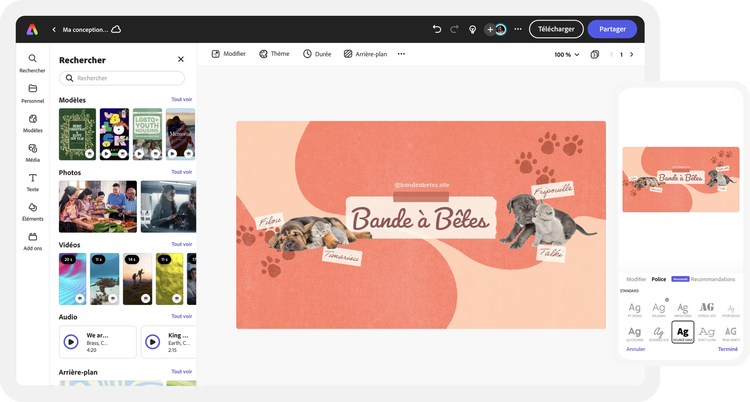Open the pages overview icon
The image size is (750, 402).
click(x=595, y=55)
